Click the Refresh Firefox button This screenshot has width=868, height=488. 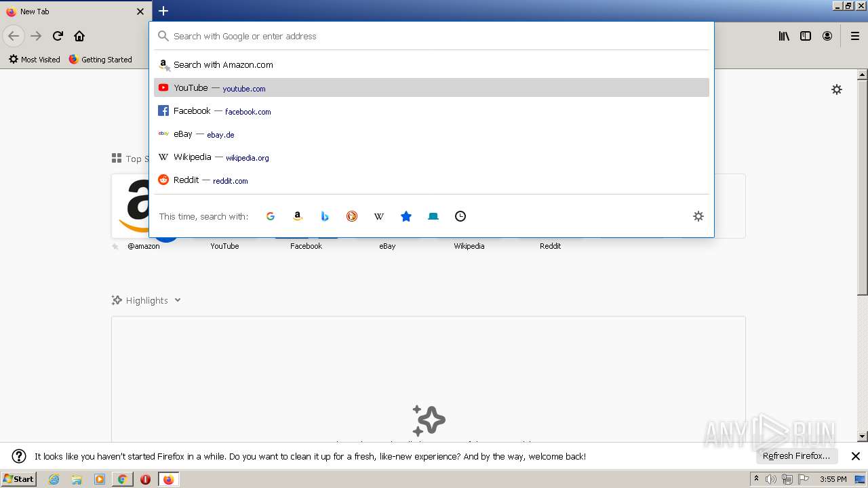tap(796, 456)
